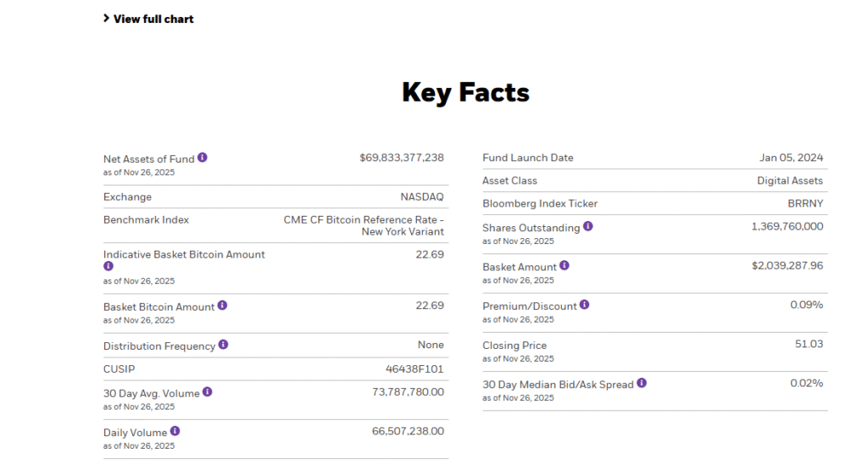Click the Shares Outstanding info icon

coord(588,226)
